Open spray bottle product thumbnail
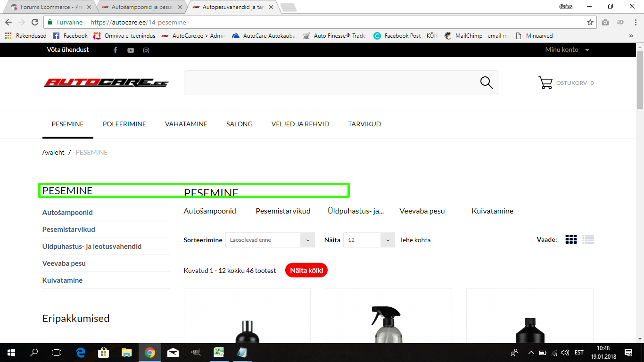Image resolution: width=644 pixels, height=362 pixels. tap(388, 316)
